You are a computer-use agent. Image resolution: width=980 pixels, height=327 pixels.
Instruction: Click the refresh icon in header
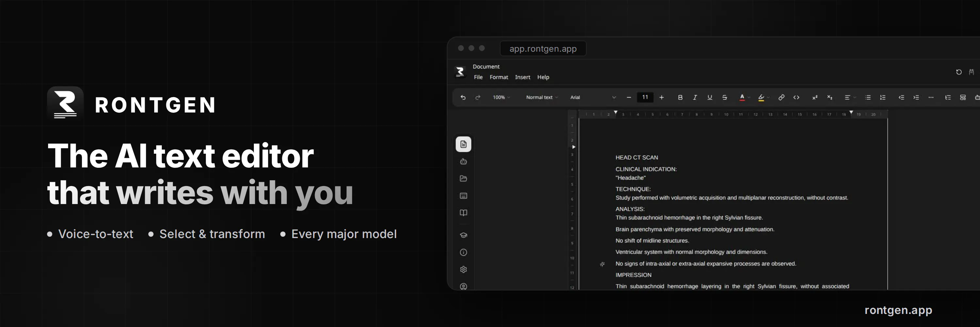click(959, 72)
